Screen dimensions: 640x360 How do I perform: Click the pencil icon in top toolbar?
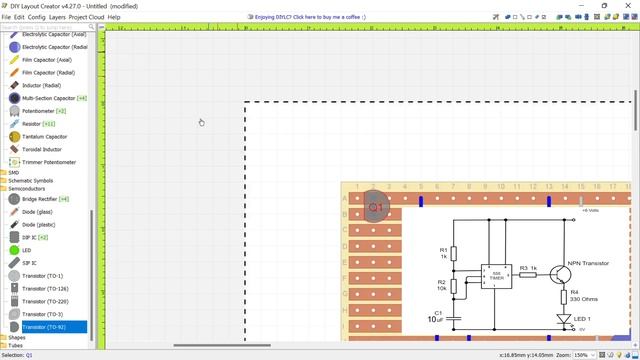pyautogui.click(x=537, y=17)
